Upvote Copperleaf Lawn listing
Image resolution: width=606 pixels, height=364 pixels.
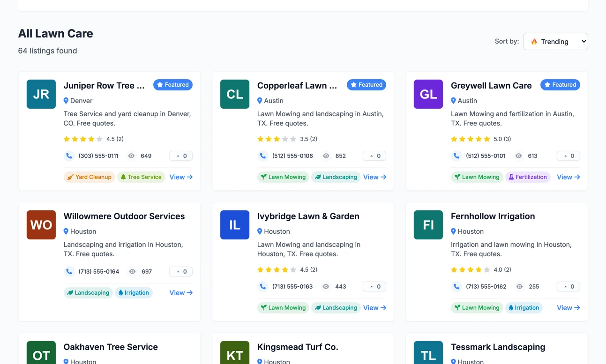click(374, 156)
